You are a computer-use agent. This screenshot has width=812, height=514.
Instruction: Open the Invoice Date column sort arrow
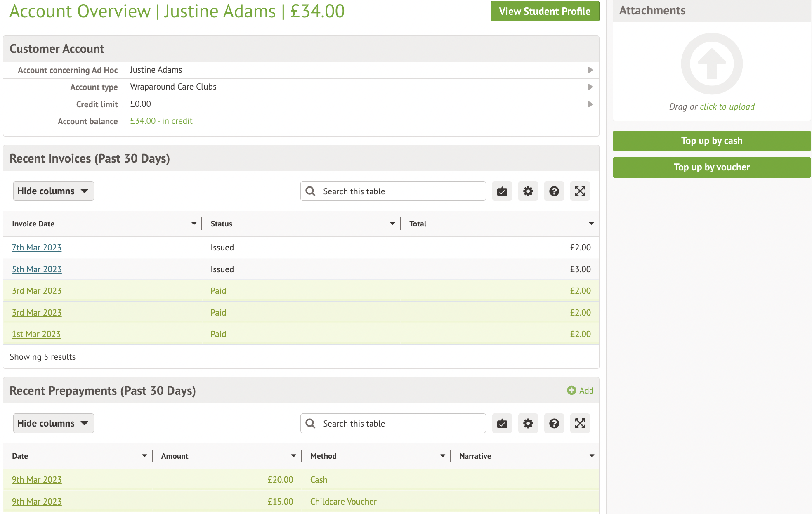pyautogui.click(x=194, y=224)
